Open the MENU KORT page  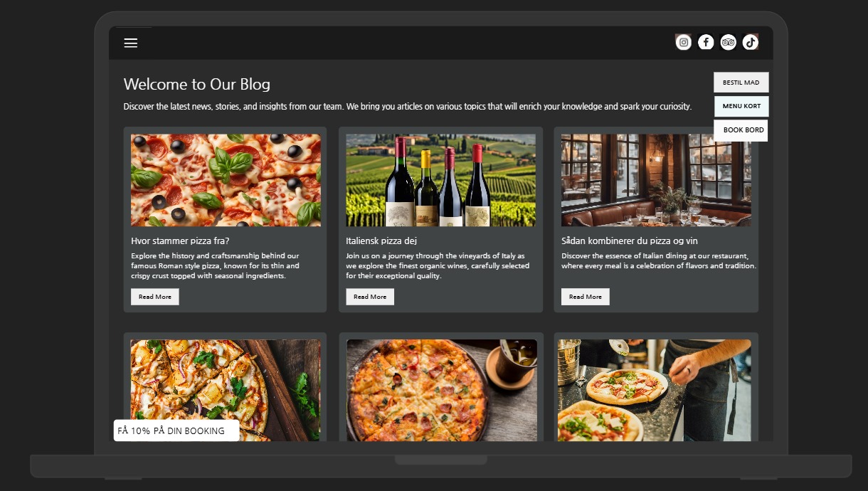pyautogui.click(x=741, y=106)
